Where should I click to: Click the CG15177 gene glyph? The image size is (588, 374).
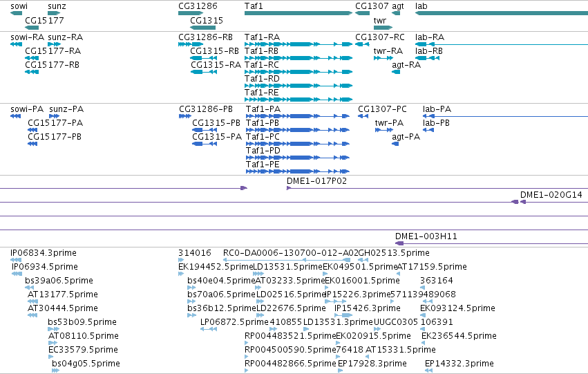(32, 28)
